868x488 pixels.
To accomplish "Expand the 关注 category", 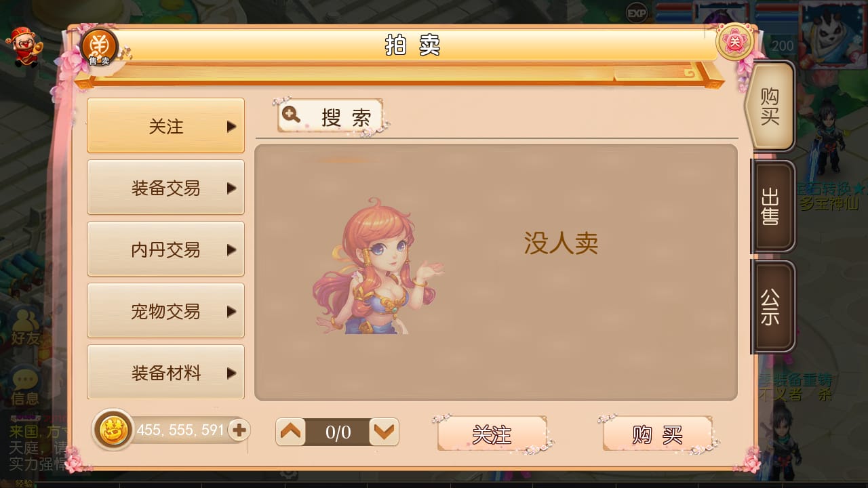I will [x=165, y=126].
